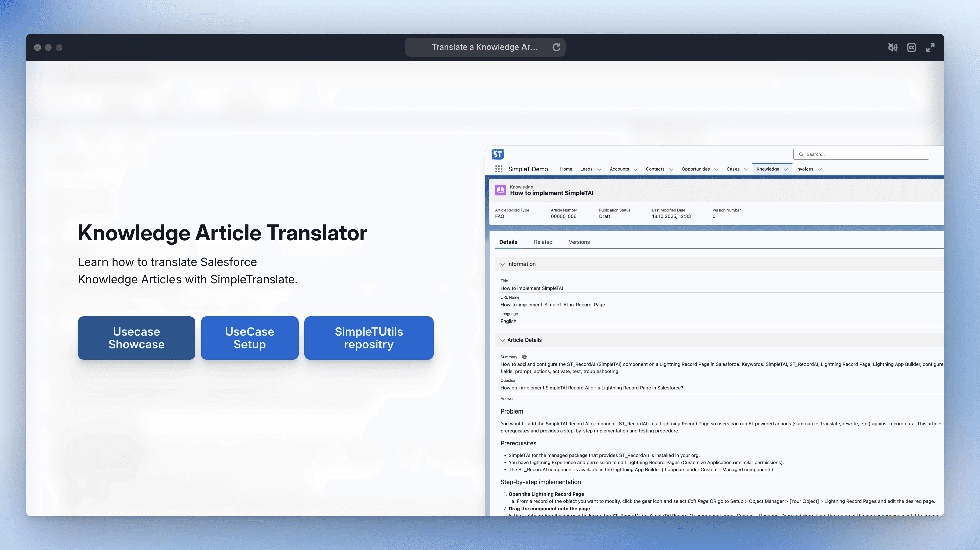Switch to the Versions tab
Image resolution: width=980 pixels, height=550 pixels.
tap(579, 242)
